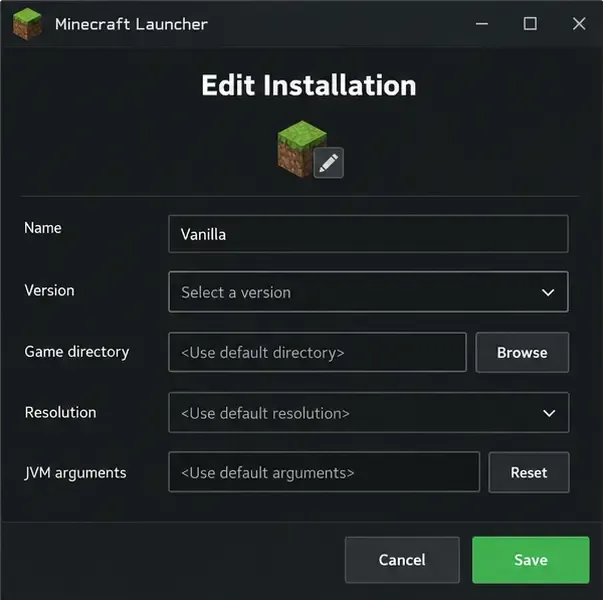The height and width of the screenshot is (600, 603).
Task: Minimize the Minecraft Launcher window
Action: [481, 24]
